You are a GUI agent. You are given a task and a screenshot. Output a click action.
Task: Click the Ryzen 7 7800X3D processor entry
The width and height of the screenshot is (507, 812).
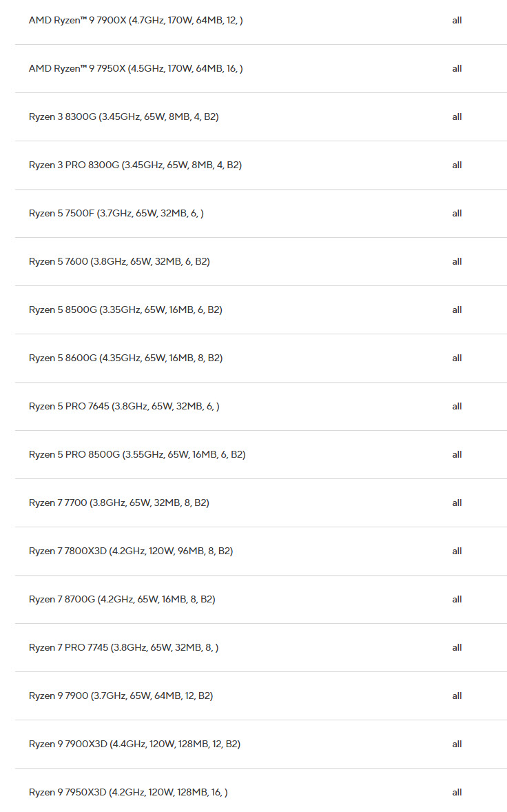[x=131, y=551]
